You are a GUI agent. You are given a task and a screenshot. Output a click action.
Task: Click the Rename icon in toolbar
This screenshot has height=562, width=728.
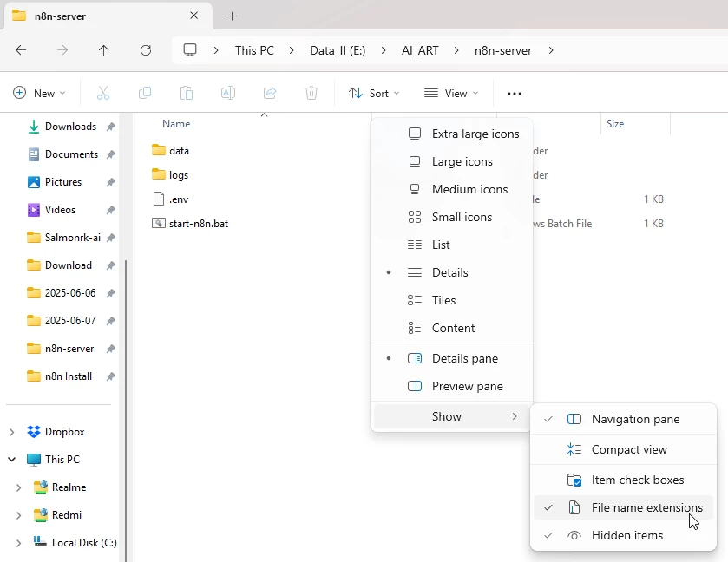point(228,93)
